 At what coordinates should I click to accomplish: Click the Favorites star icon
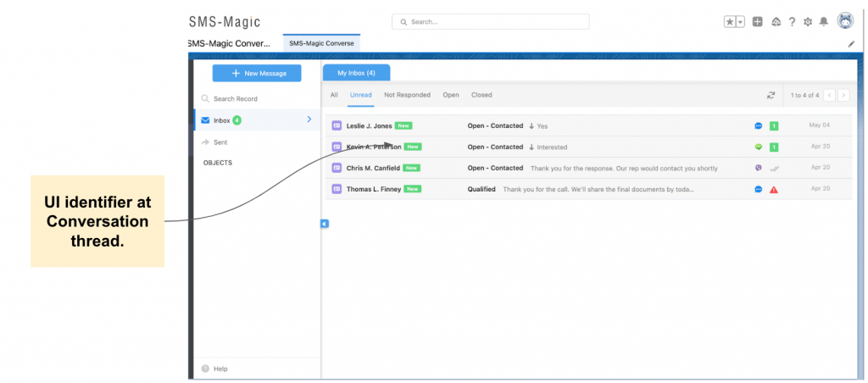pyautogui.click(x=730, y=21)
